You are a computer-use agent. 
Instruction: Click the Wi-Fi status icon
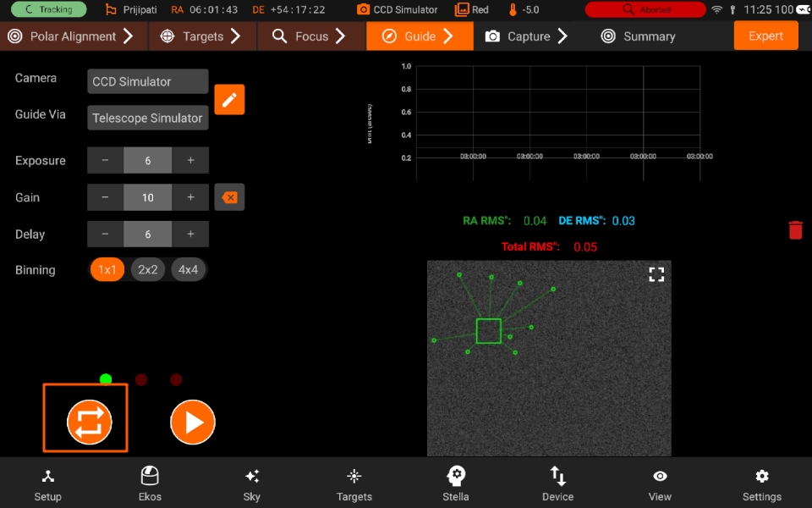coord(716,9)
